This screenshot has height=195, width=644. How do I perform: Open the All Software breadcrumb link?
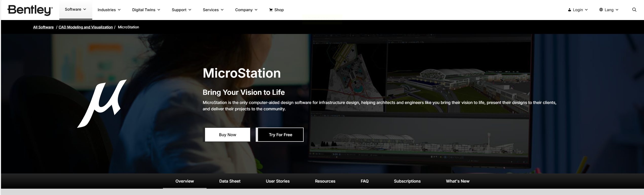[43, 27]
